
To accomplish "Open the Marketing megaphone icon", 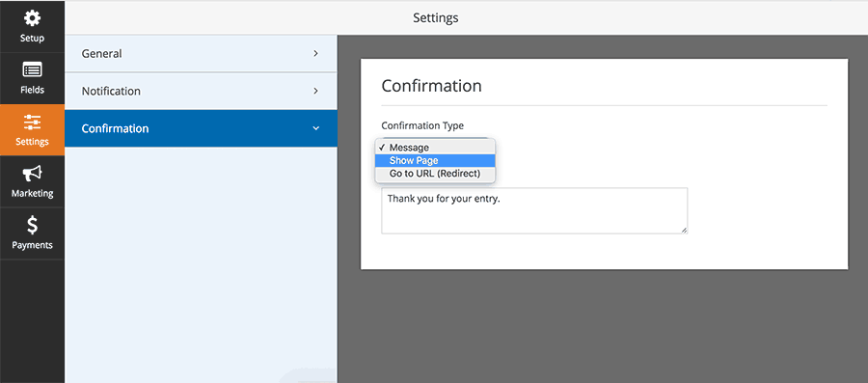I will pyautogui.click(x=32, y=174).
